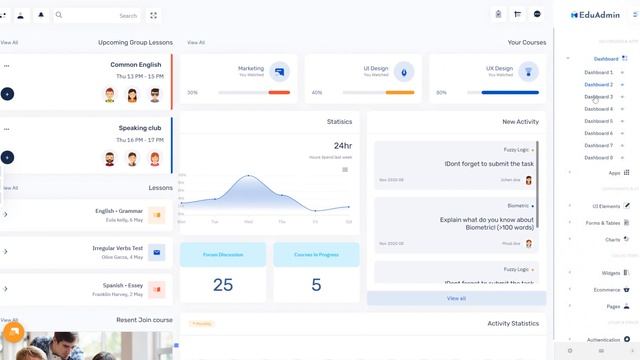Click the Pages person icon
Image resolution: width=640 pixels, height=360 pixels.
[x=627, y=306]
